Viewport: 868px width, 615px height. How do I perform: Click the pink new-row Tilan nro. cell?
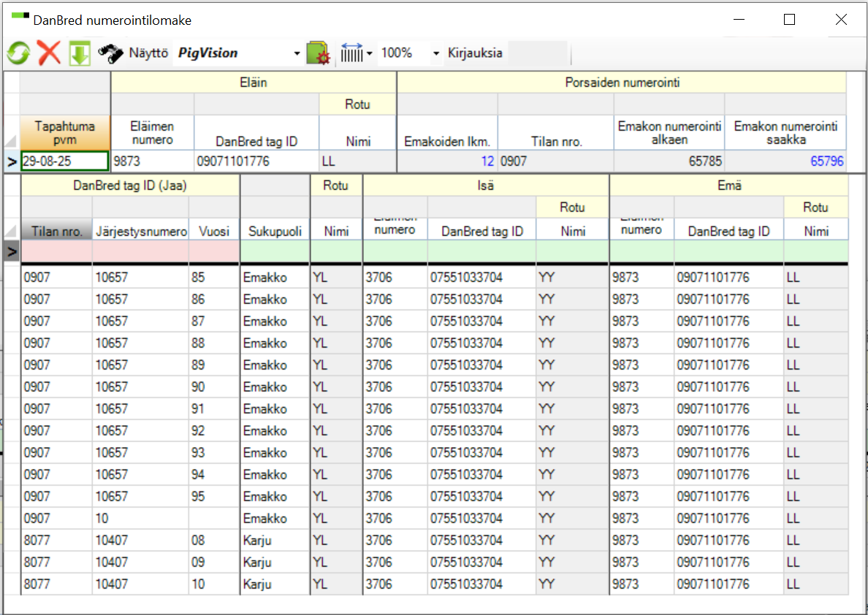[x=56, y=251]
